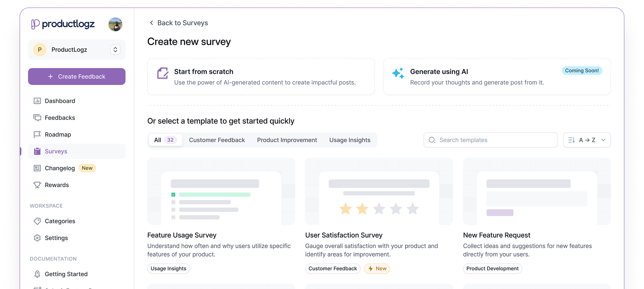The image size is (644, 289).
Task: Click the Feature Usage Survey title
Action: click(182, 235)
